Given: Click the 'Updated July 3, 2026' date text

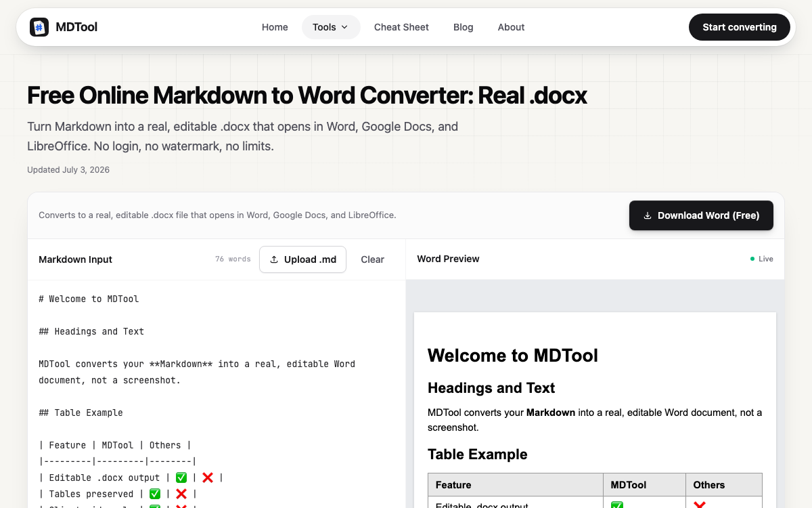Looking at the screenshot, I should pos(68,170).
